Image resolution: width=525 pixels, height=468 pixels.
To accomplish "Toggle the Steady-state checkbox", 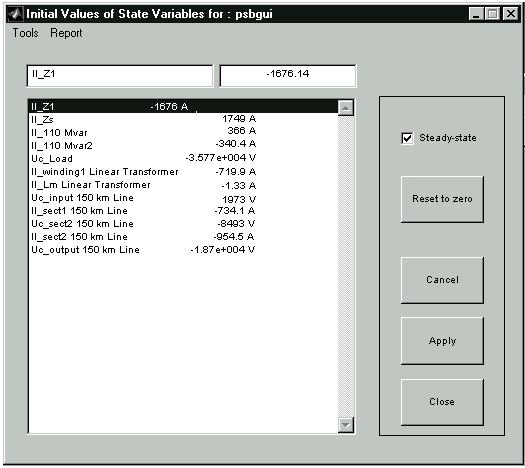I will pyautogui.click(x=407, y=138).
